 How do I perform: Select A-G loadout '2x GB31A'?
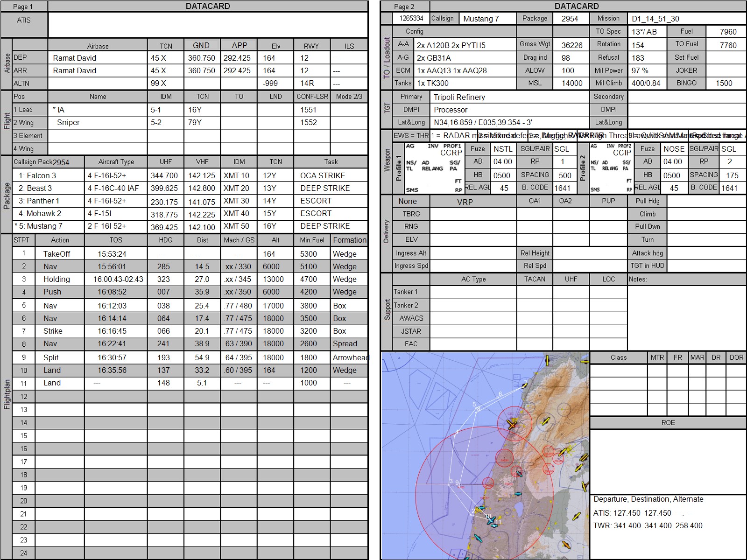tap(434, 58)
